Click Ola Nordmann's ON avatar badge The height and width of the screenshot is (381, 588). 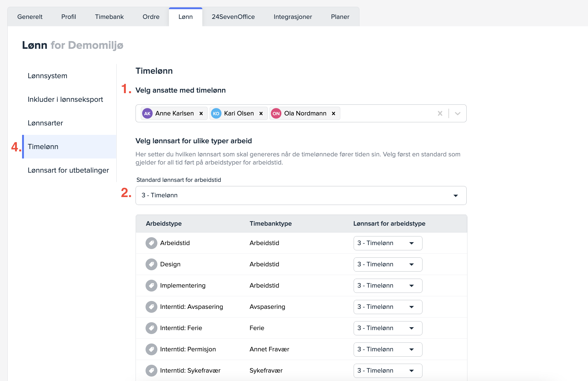pyautogui.click(x=276, y=113)
